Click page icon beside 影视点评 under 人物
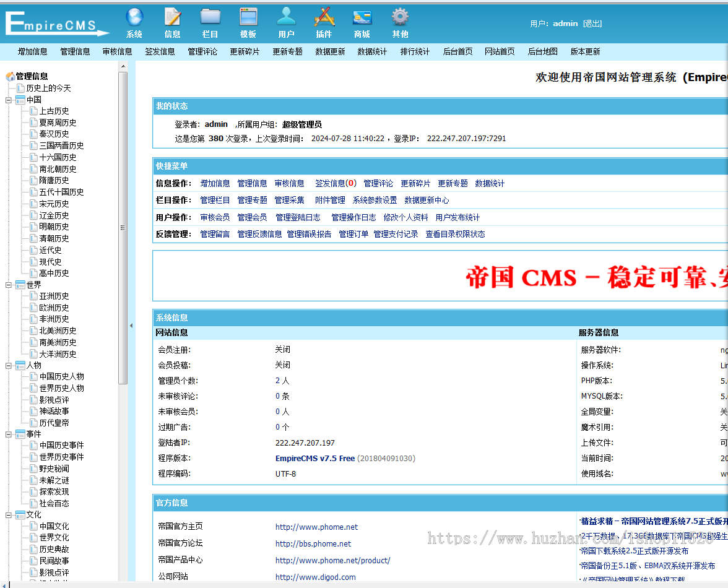 pyautogui.click(x=34, y=400)
